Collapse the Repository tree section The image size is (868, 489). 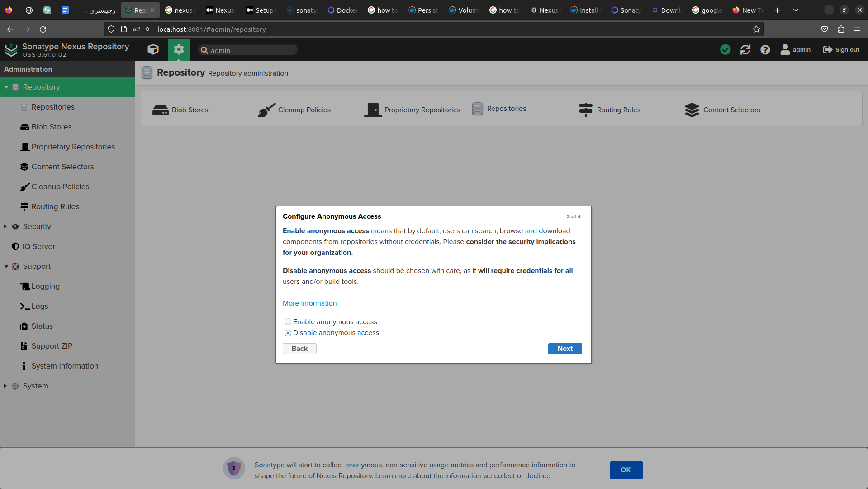point(6,87)
